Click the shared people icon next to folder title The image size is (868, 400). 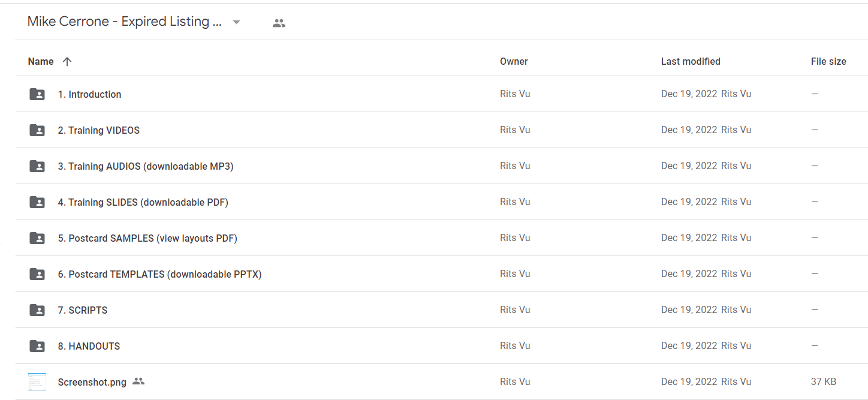(x=279, y=23)
